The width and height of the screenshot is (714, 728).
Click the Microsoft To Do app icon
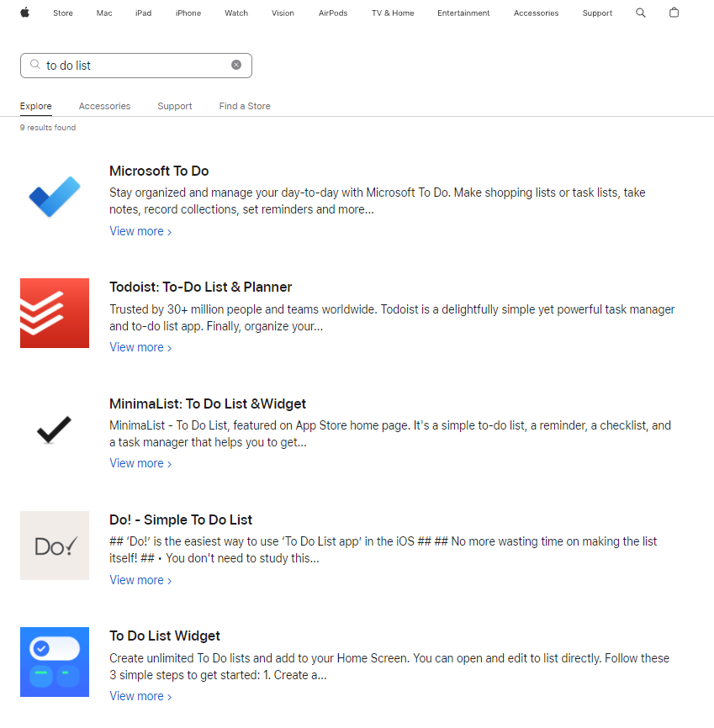coord(55,197)
